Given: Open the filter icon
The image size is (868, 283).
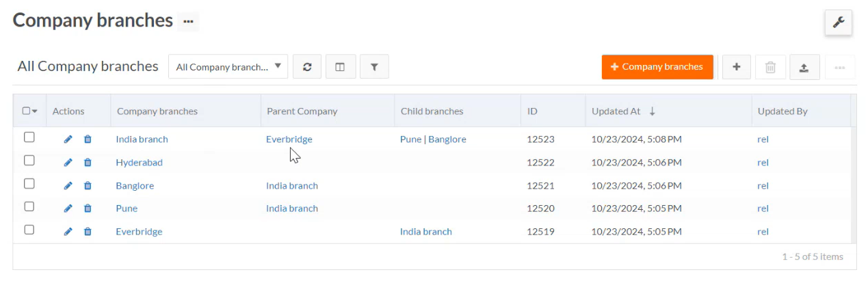Looking at the screenshot, I should (x=374, y=67).
